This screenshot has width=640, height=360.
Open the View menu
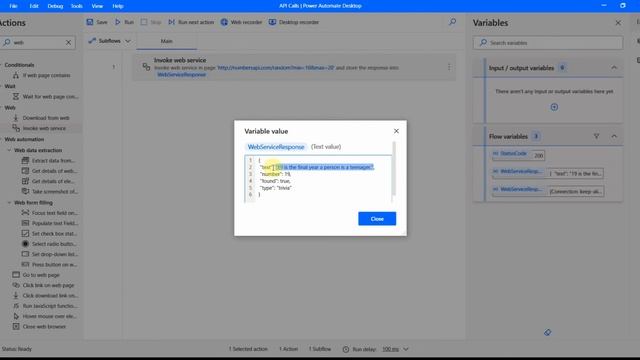coord(97,6)
